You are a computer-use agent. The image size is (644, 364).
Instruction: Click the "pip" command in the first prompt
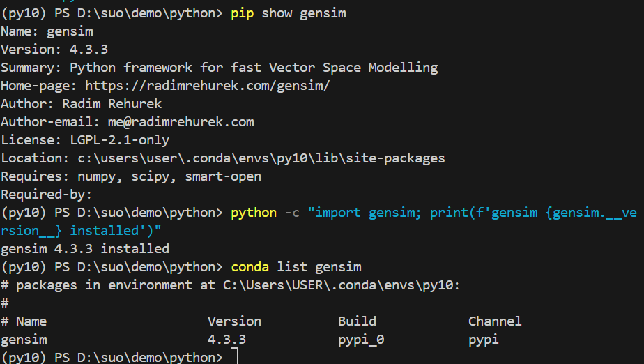coord(242,13)
